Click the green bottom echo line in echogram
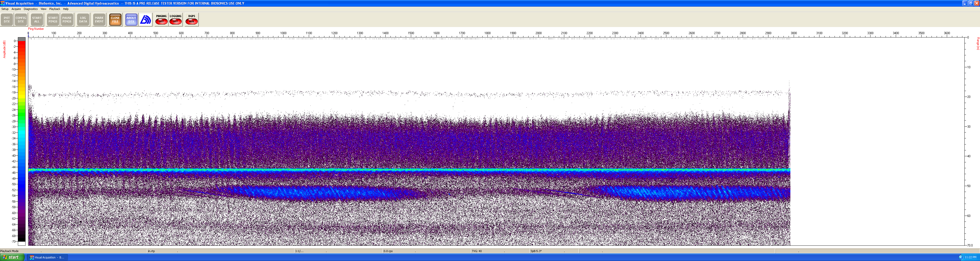Image resolution: width=980 pixels, height=261 pixels. click(409, 170)
